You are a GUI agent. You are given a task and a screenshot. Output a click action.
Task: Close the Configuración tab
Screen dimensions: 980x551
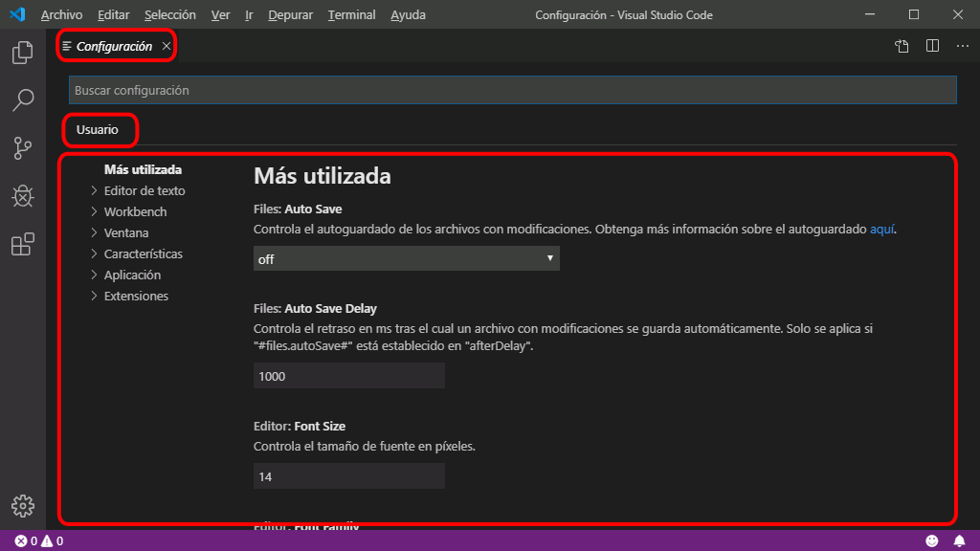click(x=167, y=46)
